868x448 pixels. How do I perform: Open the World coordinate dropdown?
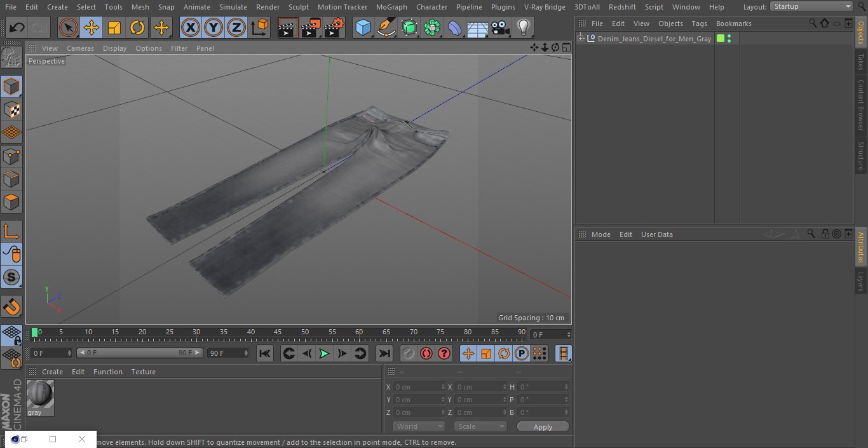coord(419,426)
